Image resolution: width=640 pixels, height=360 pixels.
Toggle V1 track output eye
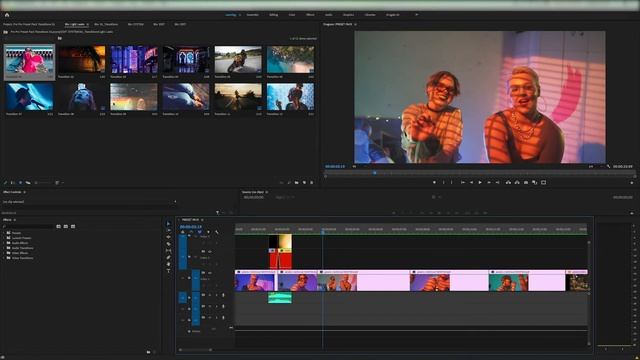[210, 273]
